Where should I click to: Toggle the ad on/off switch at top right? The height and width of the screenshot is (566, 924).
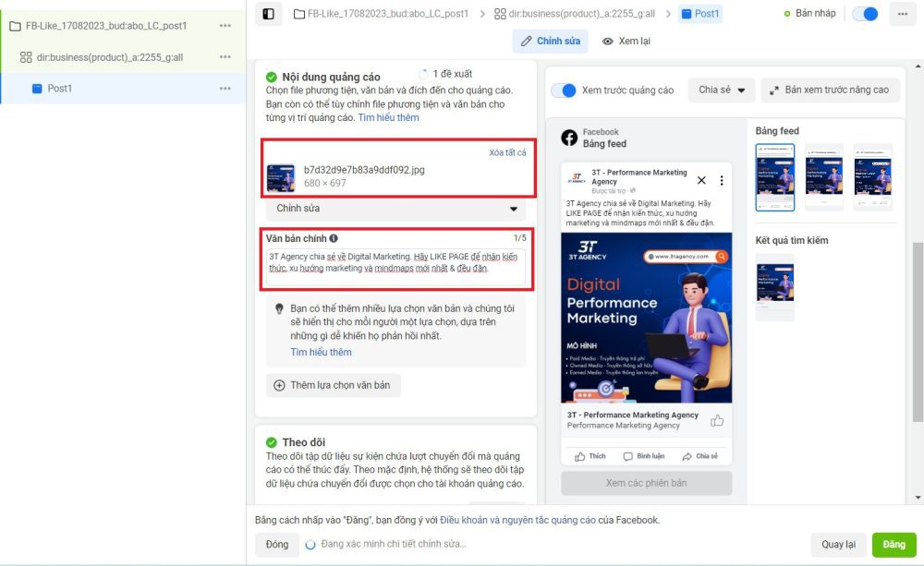pos(865,14)
